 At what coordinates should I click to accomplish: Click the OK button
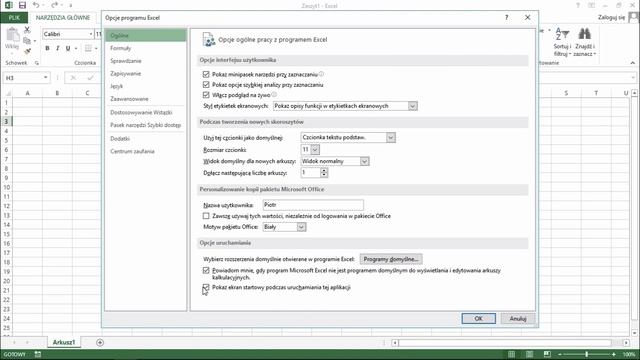(478, 319)
